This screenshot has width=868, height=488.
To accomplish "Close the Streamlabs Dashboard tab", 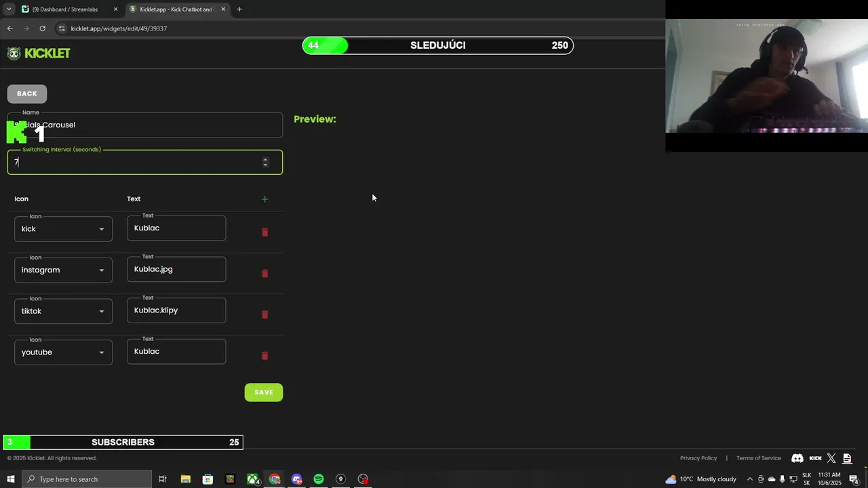I will click(x=115, y=9).
